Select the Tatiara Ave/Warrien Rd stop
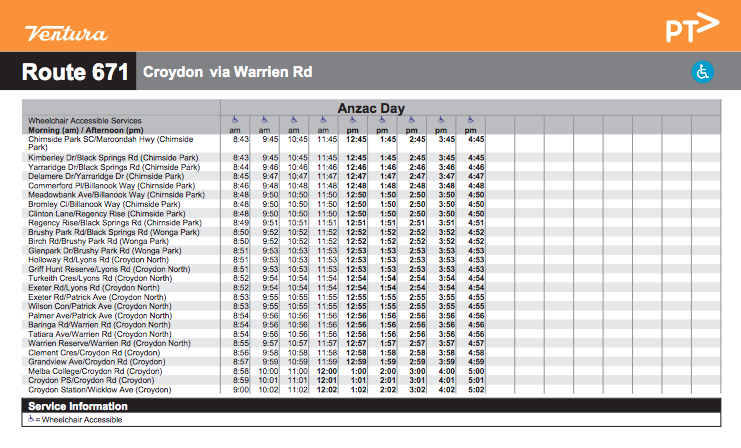The image size is (741, 448). (x=100, y=334)
